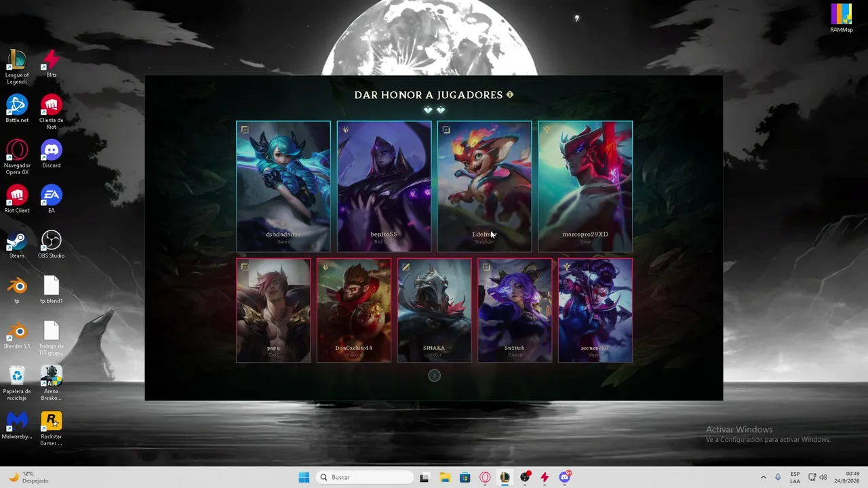Click the League of Legends taskbar icon
Viewport: 868px width, 488px height.
coord(505,477)
